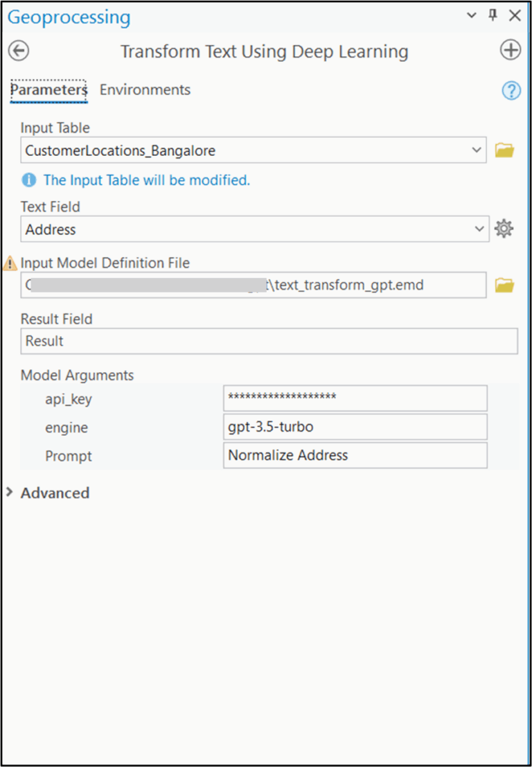532x767 pixels.
Task: Click the plus icon beside the tool title
Action: [x=510, y=51]
